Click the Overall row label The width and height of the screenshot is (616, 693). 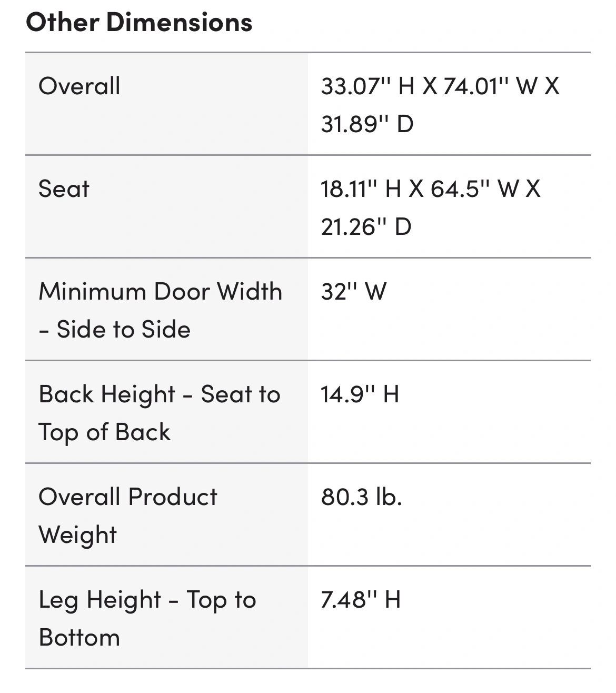(x=80, y=86)
